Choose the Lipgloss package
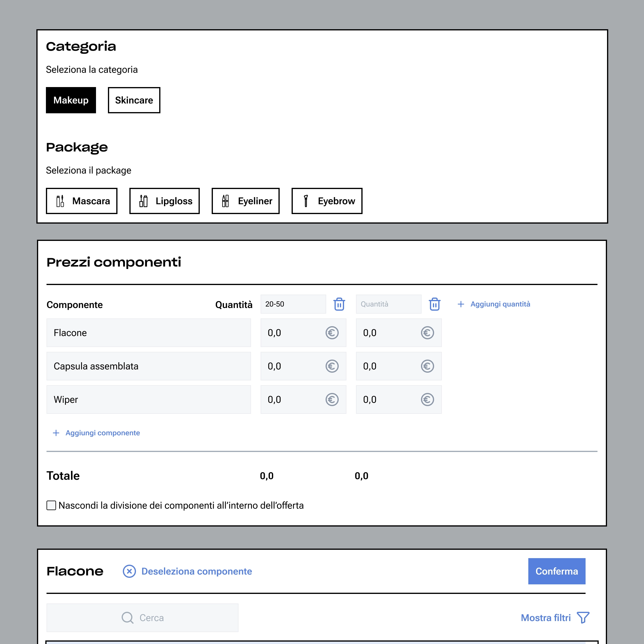644x644 pixels. pos(164,201)
